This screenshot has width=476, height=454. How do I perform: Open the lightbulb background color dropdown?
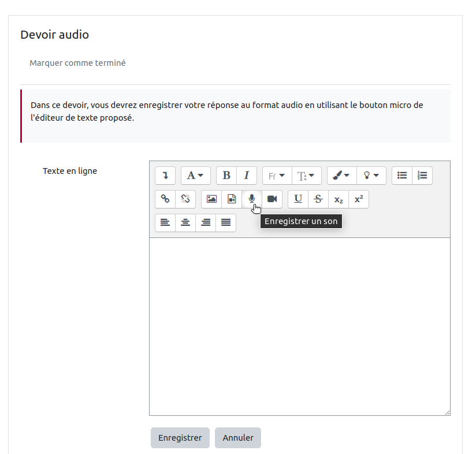pos(371,175)
